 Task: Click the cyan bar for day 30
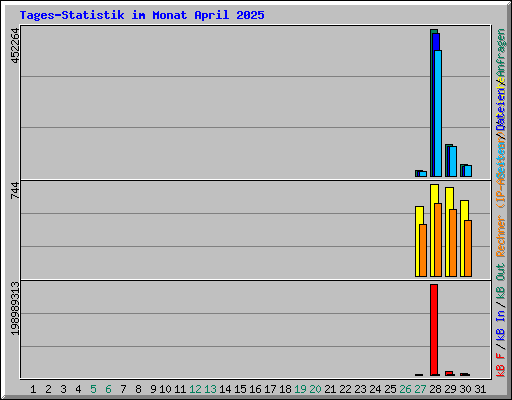point(468,171)
